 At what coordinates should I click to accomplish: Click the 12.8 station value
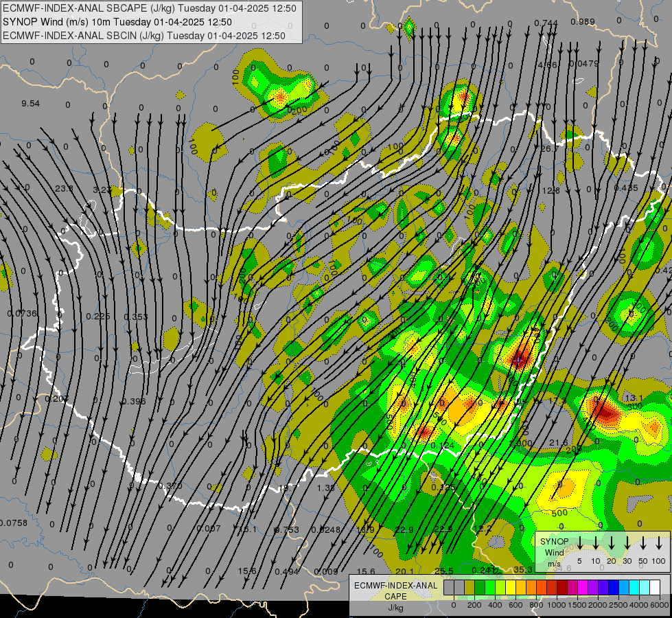click(551, 190)
